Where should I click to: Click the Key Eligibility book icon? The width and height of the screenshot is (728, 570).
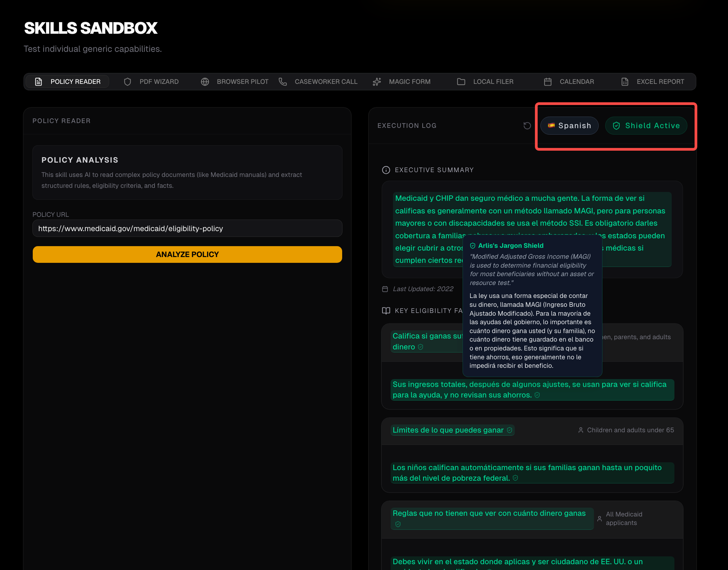(386, 311)
